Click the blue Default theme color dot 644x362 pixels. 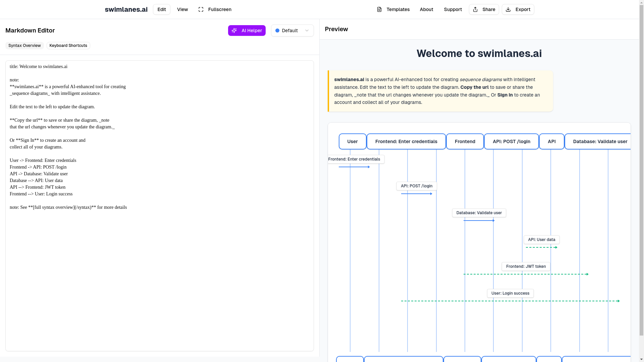point(277,31)
